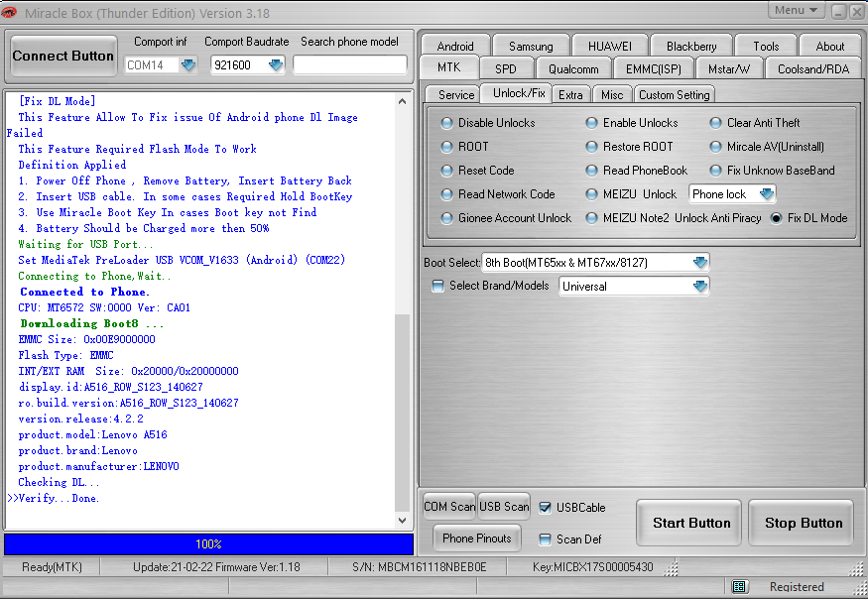Image resolution: width=868 pixels, height=599 pixels.
Task: Choose Restore ROOT radio option
Action: [592, 147]
